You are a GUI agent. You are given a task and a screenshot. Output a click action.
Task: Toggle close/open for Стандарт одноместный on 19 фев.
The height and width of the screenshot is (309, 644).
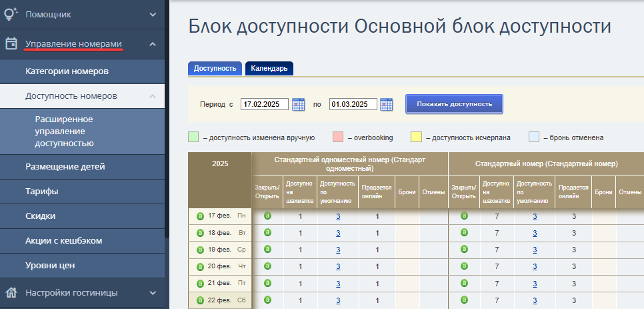267,249
